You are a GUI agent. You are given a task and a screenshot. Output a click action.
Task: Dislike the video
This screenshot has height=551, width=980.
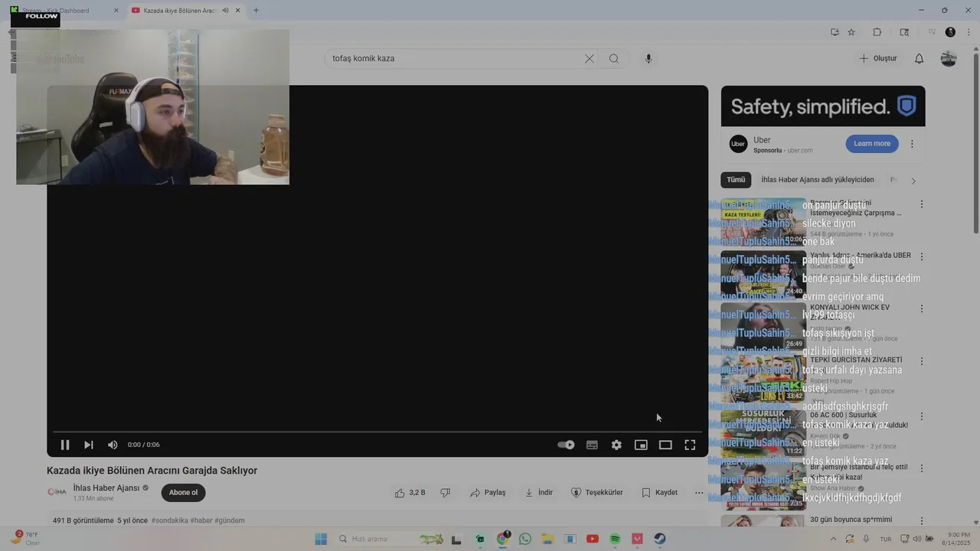446,493
